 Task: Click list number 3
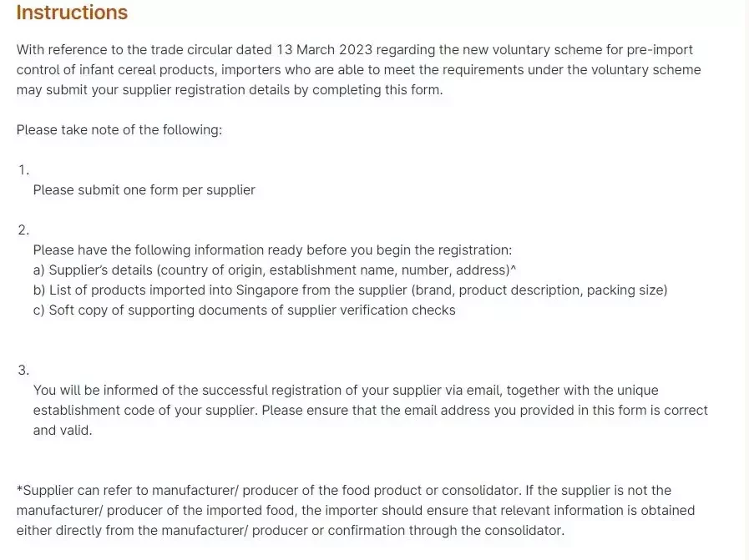pyautogui.click(x=24, y=371)
